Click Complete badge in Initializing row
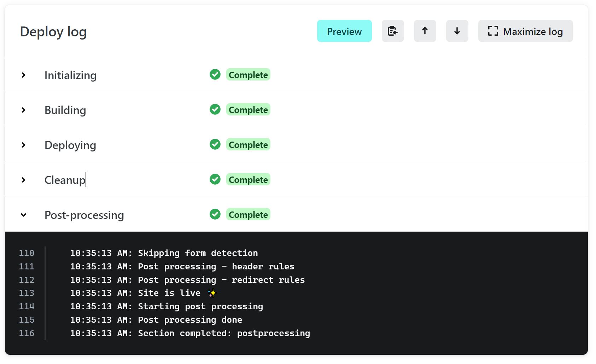The width and height of the screenshot is (596, 364). (248, 74)
